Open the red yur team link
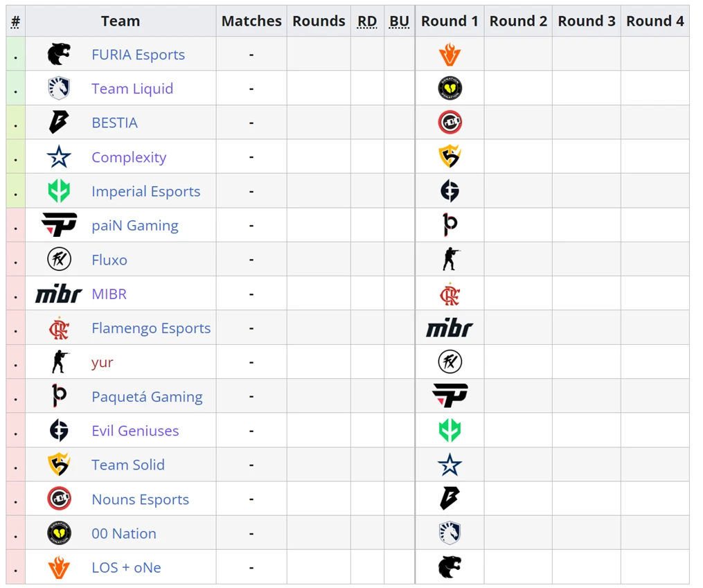The image size is (703, 588). coord(103,363)
